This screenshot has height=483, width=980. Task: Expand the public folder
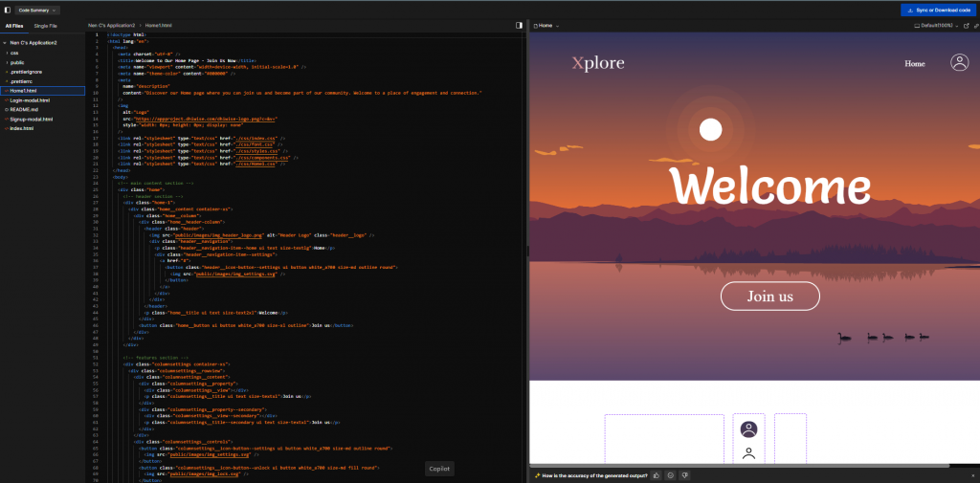(17, 62)
